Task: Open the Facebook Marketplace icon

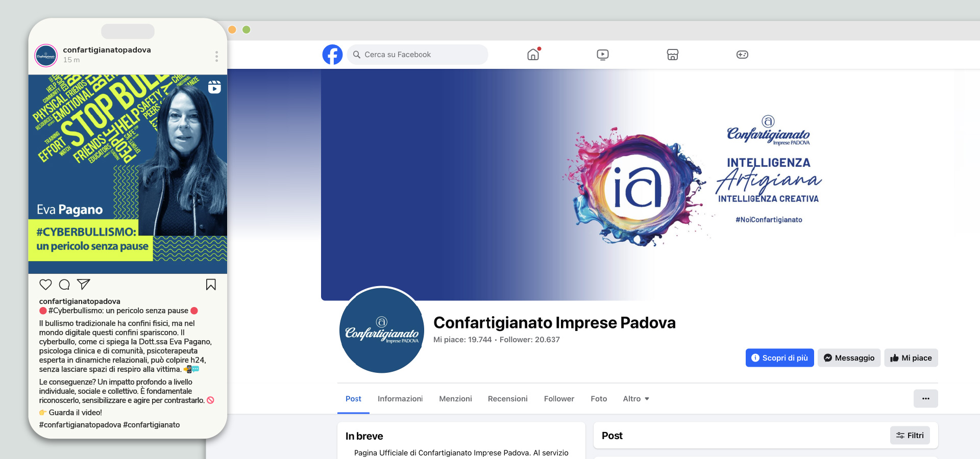Action: click(673, 55)
